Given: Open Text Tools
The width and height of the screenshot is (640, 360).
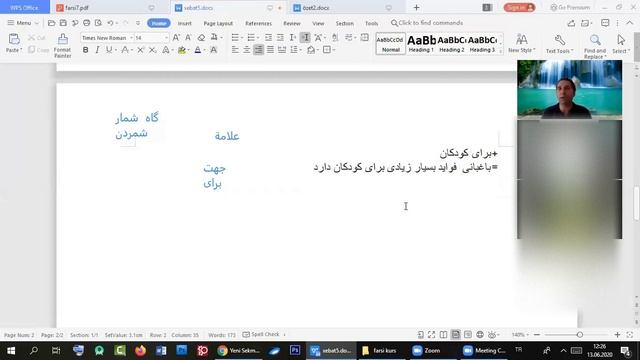Looking at the screenshot, I should [x=560, y=44].
